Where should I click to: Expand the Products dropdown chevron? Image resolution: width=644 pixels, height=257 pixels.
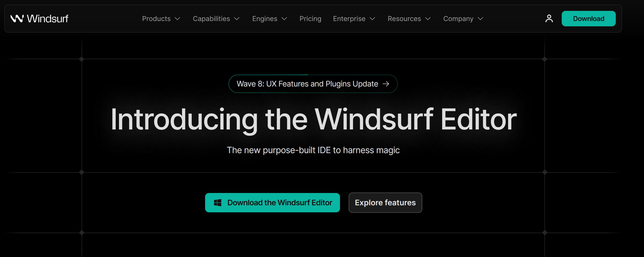pyautogui.click(x=178, y=19)
